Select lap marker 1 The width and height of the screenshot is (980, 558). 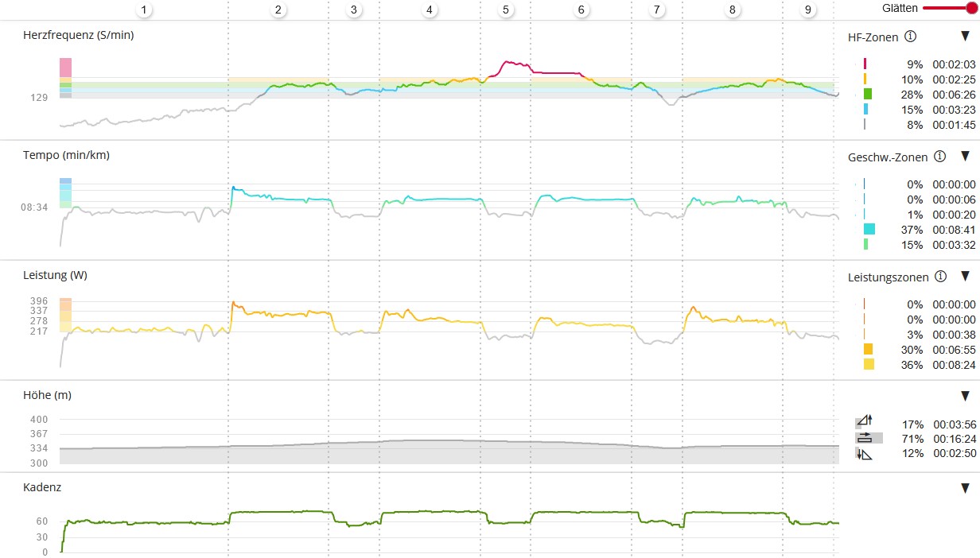tap(143, 10)
